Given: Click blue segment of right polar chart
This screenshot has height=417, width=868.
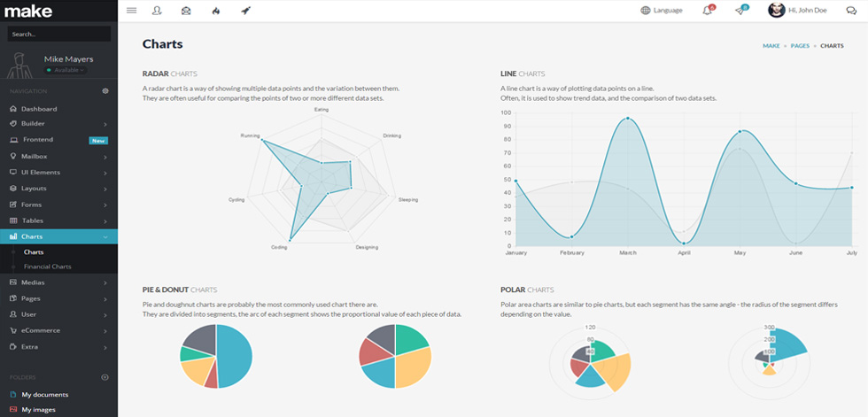Looking at the screenshot, I should [787, 343].
